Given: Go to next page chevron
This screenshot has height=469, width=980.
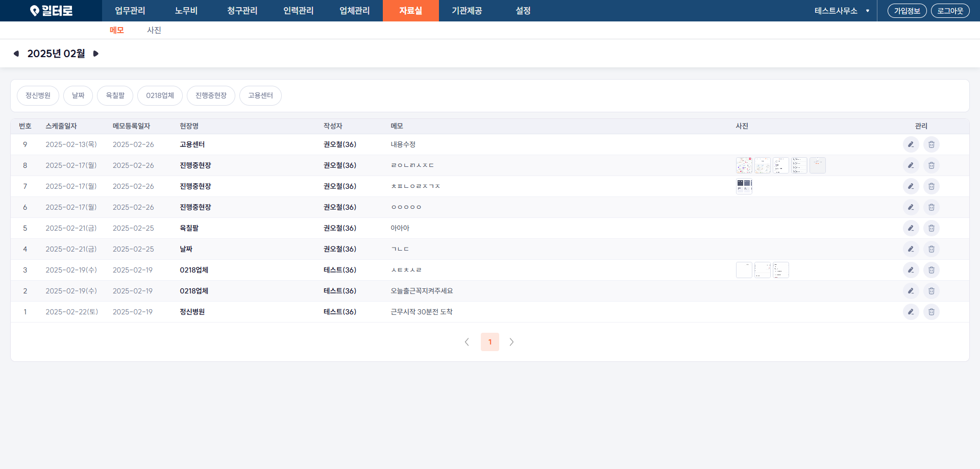Looking at the screenshot, I should [511, 342].
